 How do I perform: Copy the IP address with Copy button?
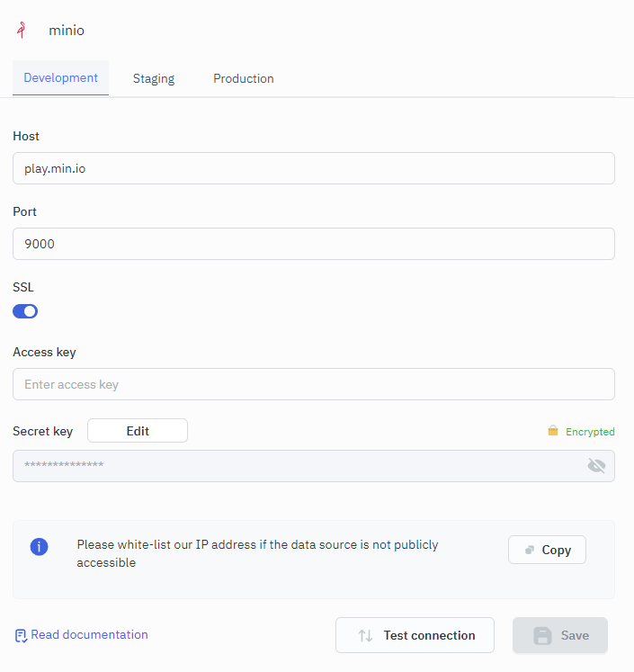(x=547, y=550)
